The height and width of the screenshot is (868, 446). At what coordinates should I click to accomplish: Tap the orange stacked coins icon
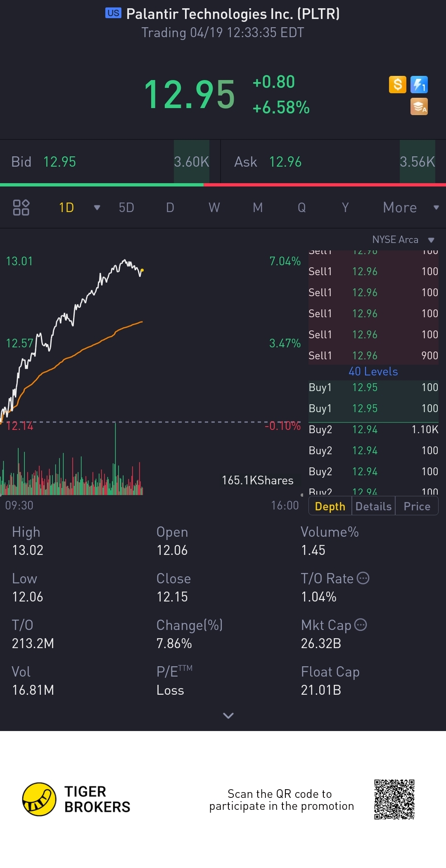point(419,106)
